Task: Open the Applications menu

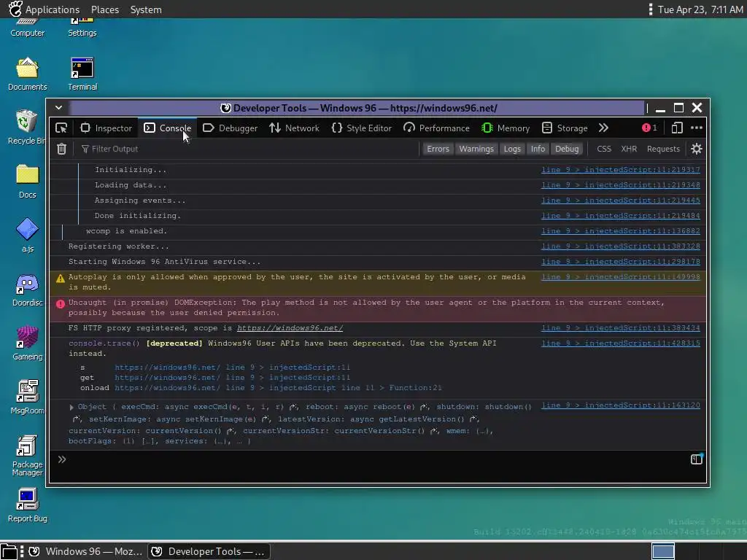Action: click(x=44, y=9)
